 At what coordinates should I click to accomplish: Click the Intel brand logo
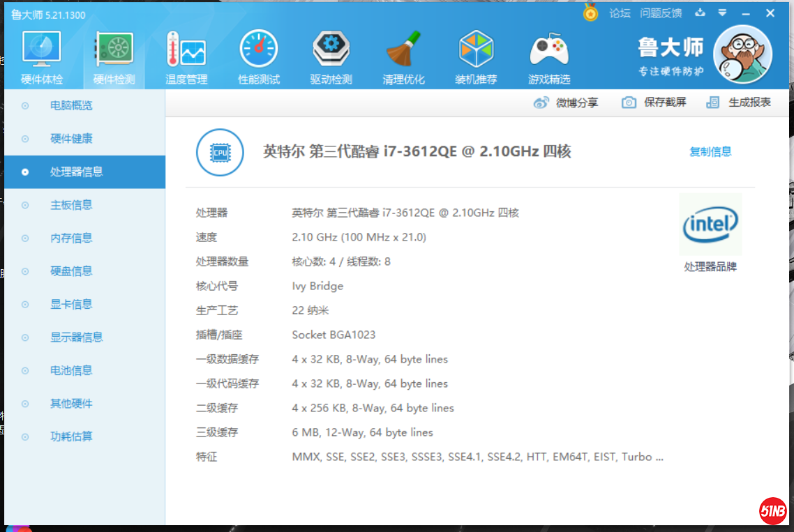click(710, 225)
